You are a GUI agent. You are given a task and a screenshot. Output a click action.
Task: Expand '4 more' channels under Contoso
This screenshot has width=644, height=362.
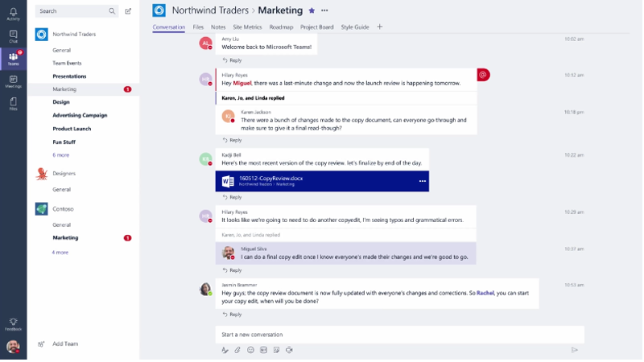tap(60, 253)
